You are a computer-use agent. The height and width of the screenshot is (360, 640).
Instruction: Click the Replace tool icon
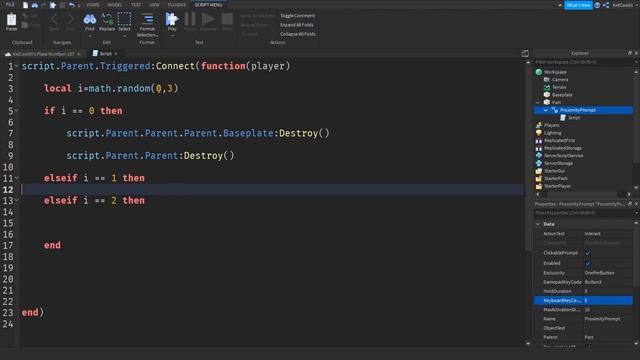107,19
